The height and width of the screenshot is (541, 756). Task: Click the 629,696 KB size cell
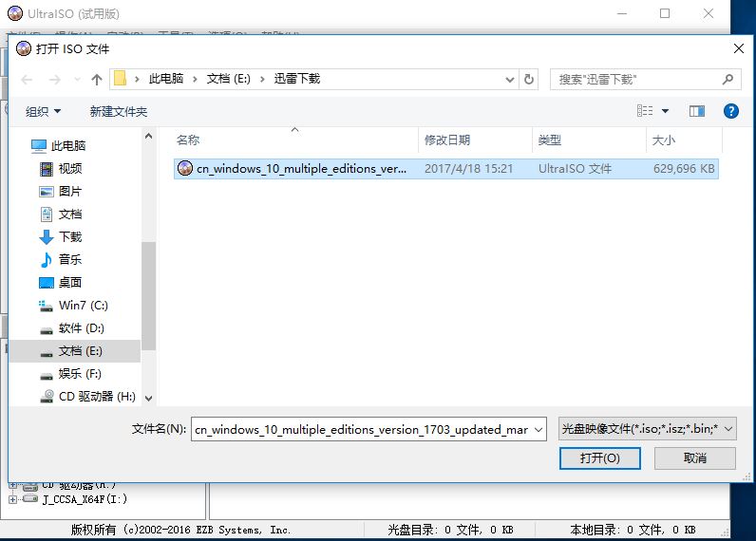click(684, 169)
